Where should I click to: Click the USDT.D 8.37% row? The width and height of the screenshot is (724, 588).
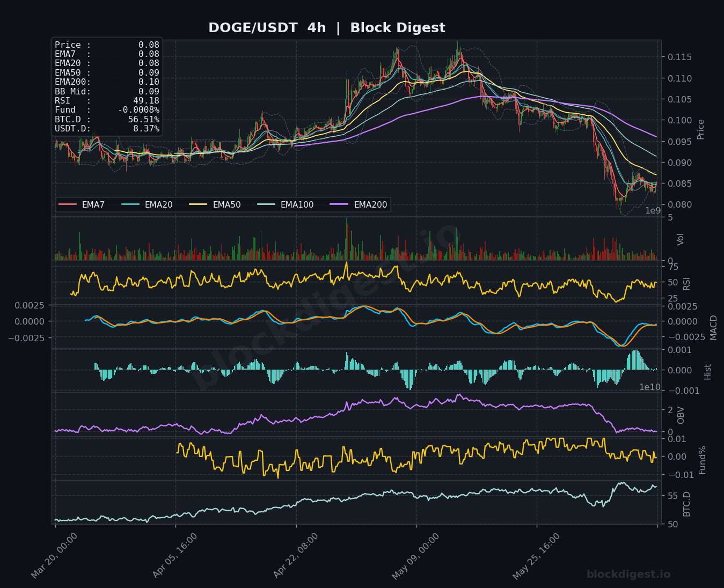[107, 129]
